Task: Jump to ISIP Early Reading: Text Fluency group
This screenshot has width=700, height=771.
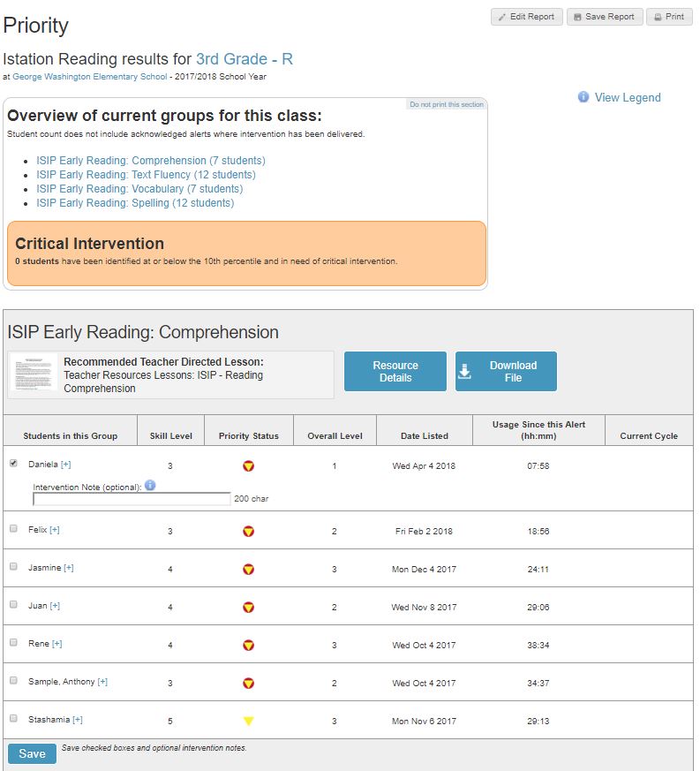Action: pos(146,175)
